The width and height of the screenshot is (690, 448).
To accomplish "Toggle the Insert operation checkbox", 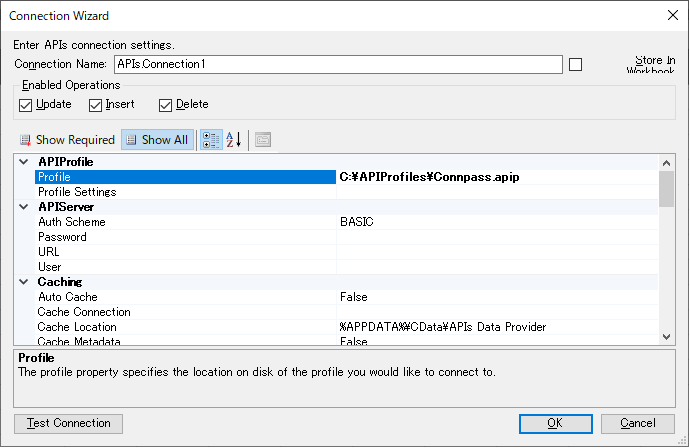I will pos(96,105).
